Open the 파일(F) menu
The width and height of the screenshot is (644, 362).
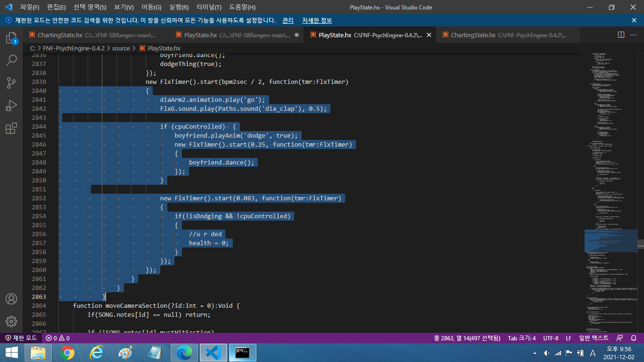tap(27, 7)
